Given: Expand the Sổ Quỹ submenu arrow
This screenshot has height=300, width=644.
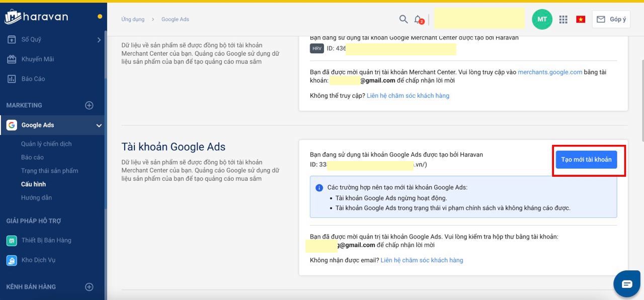Looking at the screenshot, I should (99, 40).
